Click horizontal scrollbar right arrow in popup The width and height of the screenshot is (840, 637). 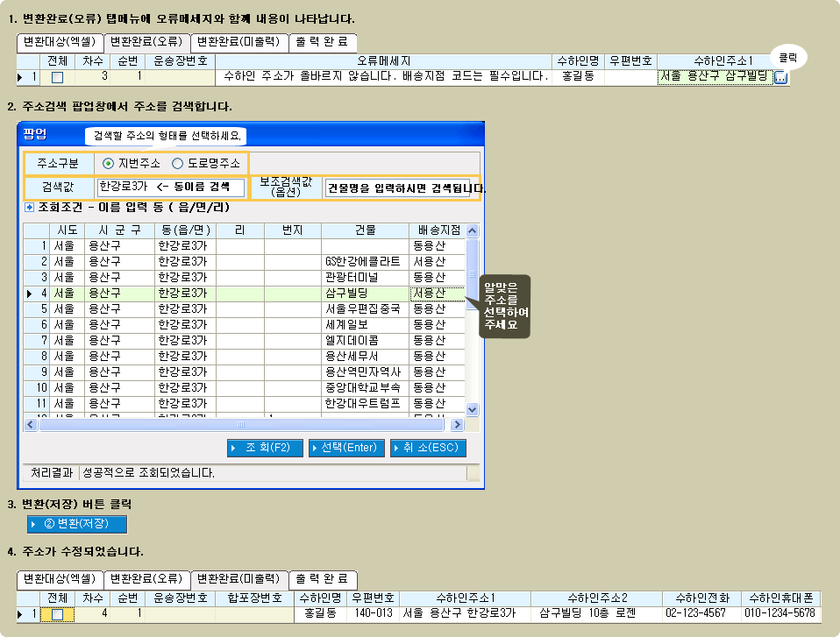pos(457,424)
